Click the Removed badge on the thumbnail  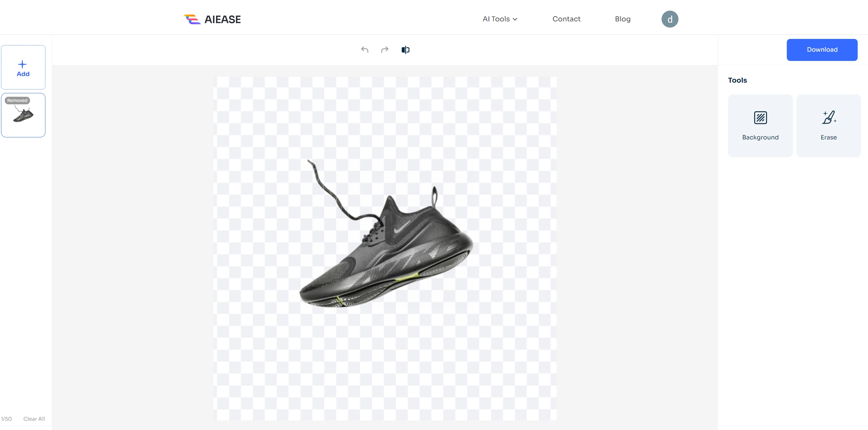[17, 101]
